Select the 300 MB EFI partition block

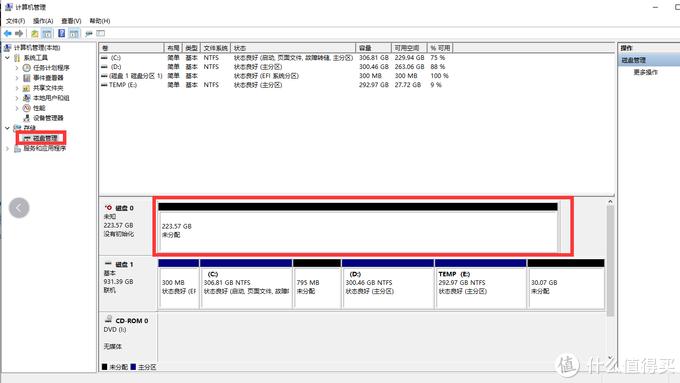(x=179, y=284)
